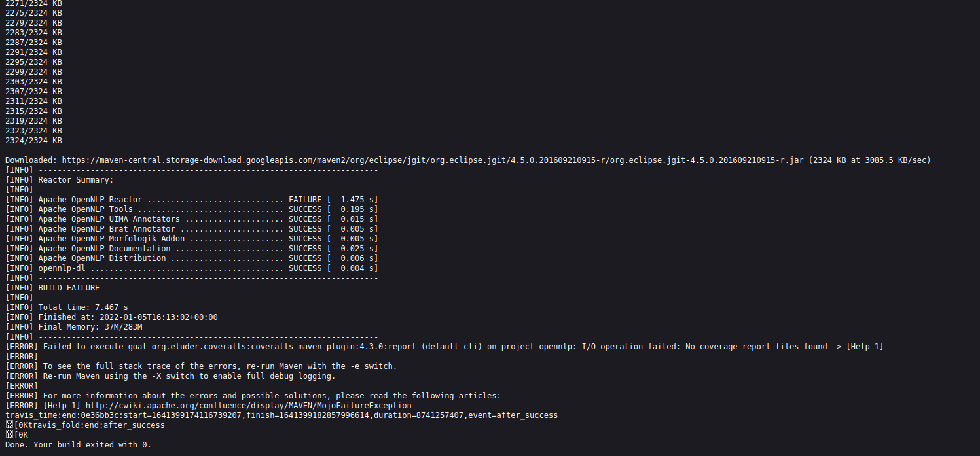Open the MojoFailureException help URL
980x456 pixels.
(248, 406)
